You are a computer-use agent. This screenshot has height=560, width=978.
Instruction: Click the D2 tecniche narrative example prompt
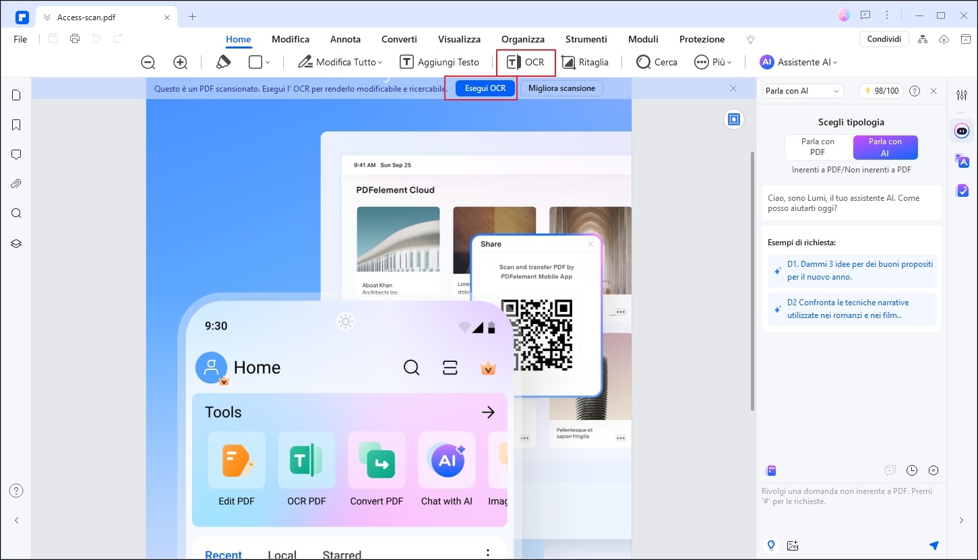click(852, 309)
